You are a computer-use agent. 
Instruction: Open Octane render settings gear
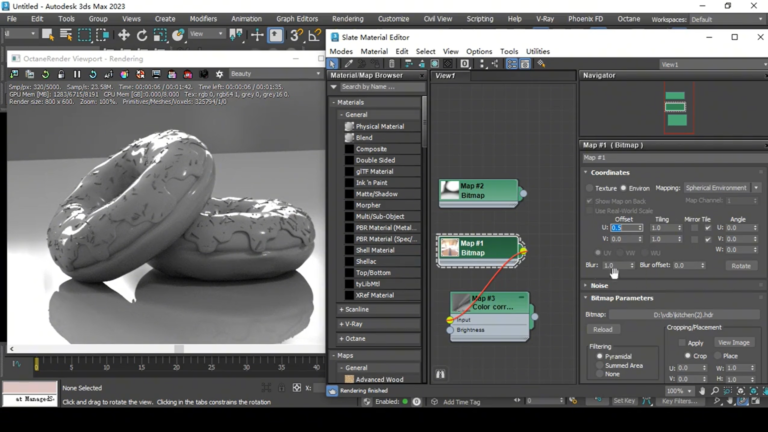pyautogui.click(x=219, y=74)
